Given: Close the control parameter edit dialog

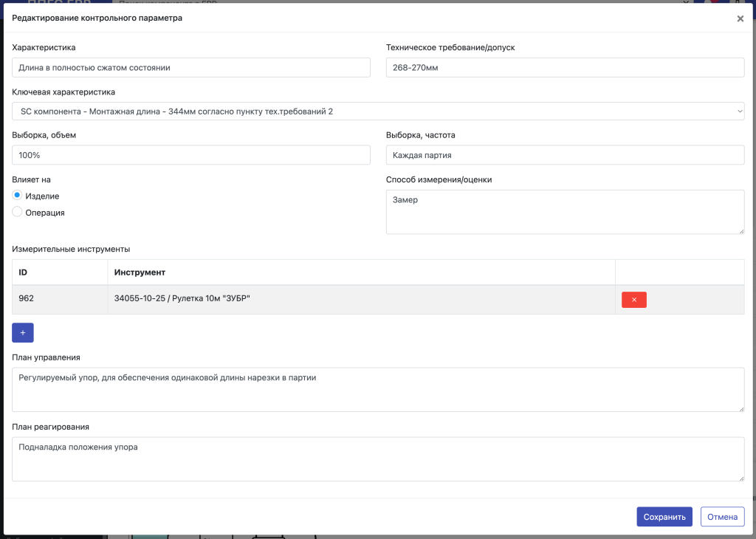Looking at the screenshot, I should tap(740, 18).
